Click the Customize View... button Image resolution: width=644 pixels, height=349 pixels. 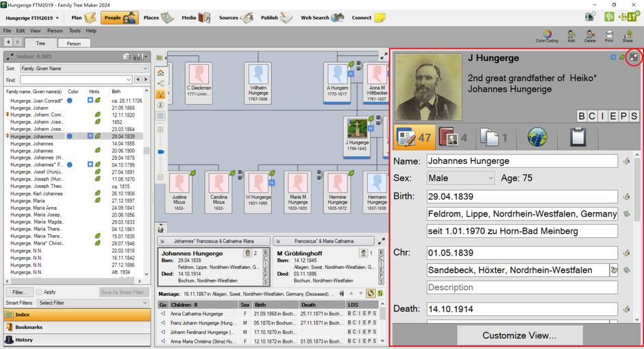click(519, 335)
